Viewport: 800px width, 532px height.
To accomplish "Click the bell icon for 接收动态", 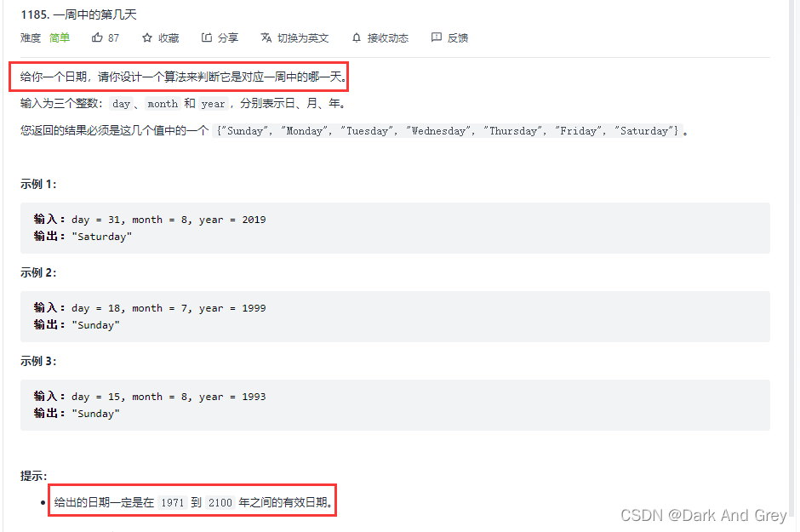I will pos(356,37).
